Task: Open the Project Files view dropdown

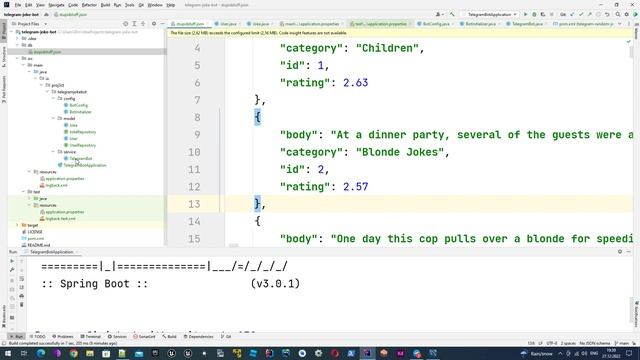Action: (30, 24)
